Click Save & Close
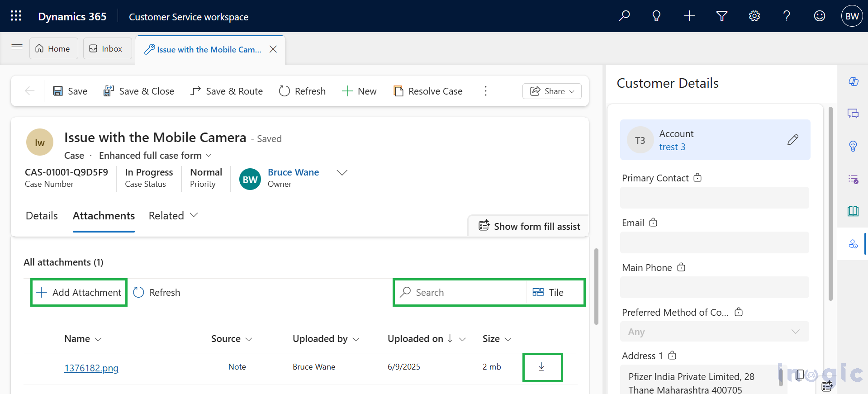Image resolution: width=868 pixels, height=394 pixels. (139, 91)
